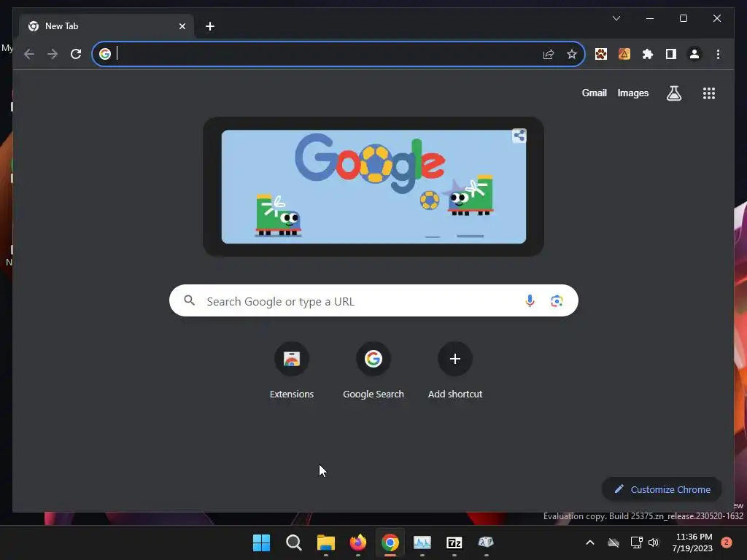Screen dimensions: 747x560
Task: Open a new tab with the plus button
Action: click(x=210, y=26)
